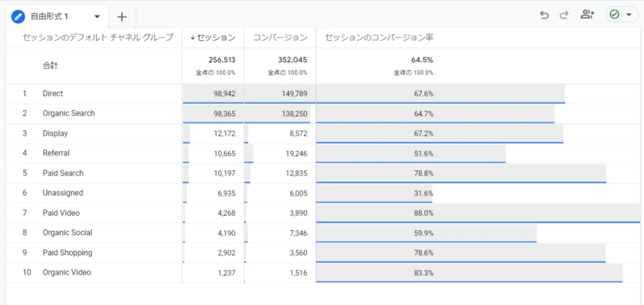The image size is (644, 305).
Task: Undo the last change
Action: 545,15
